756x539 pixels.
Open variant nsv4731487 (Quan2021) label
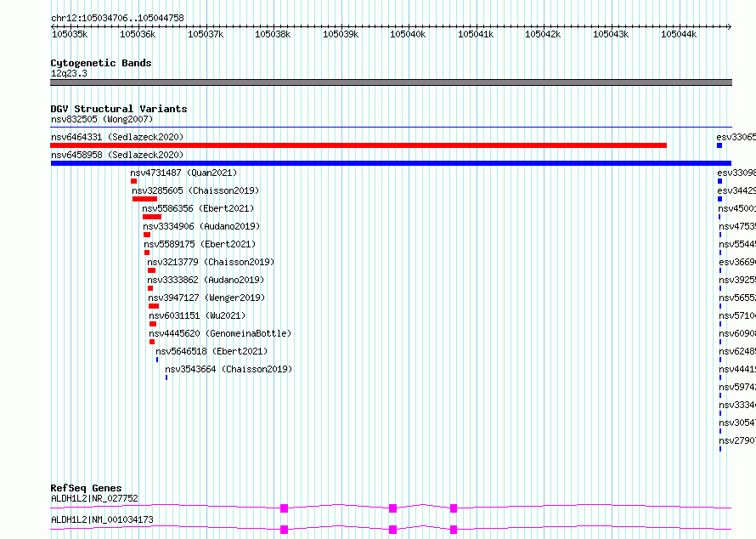183,173
